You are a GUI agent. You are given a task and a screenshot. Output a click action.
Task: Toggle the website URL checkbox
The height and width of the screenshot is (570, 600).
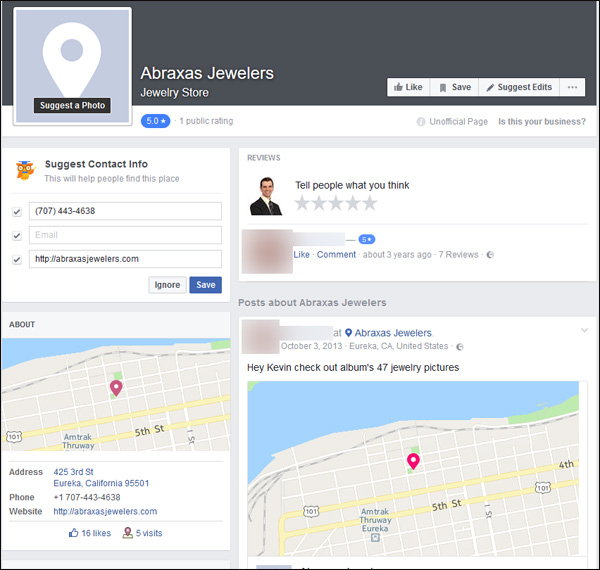pyautogui.click(x=17, y=260)
